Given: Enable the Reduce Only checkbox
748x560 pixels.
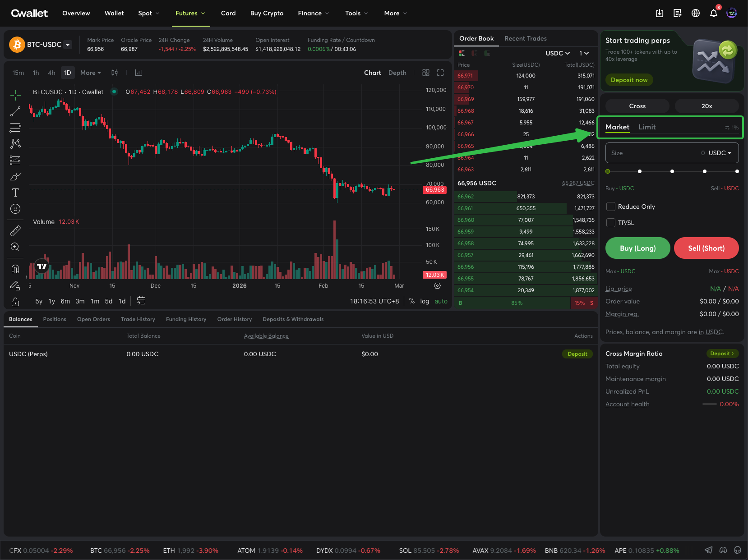Looking at the screenshot, I should tap(611, 207).
